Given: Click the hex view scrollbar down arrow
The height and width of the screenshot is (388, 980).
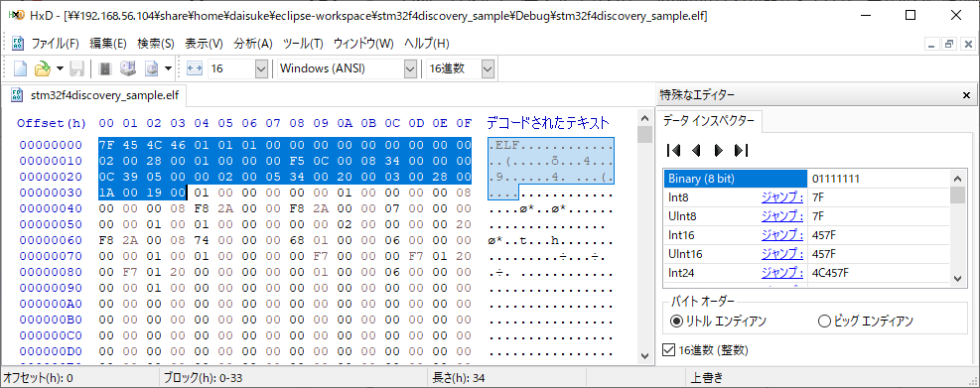Looking at the screenshot, I should [644, 355].
